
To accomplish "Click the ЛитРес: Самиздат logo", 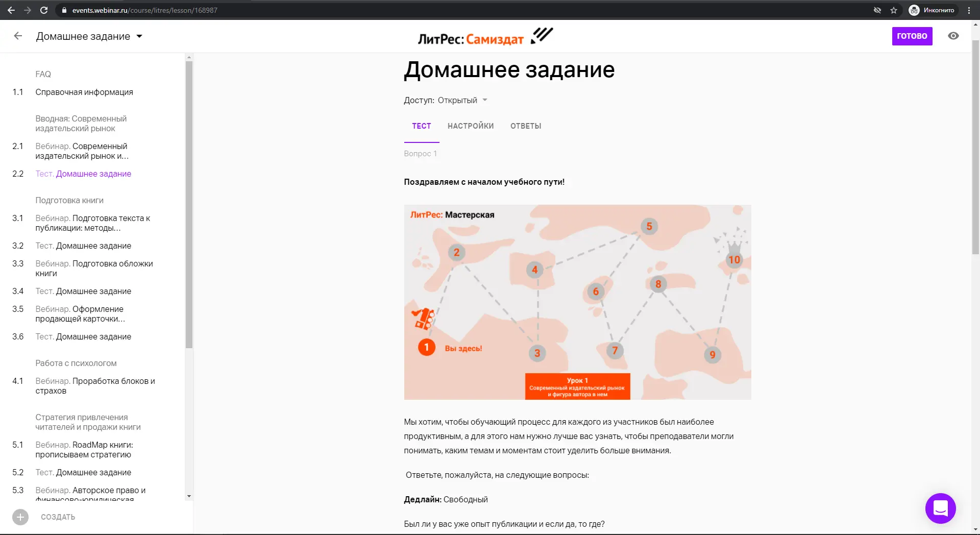I will pyautogui.click(x=485, y=37).
